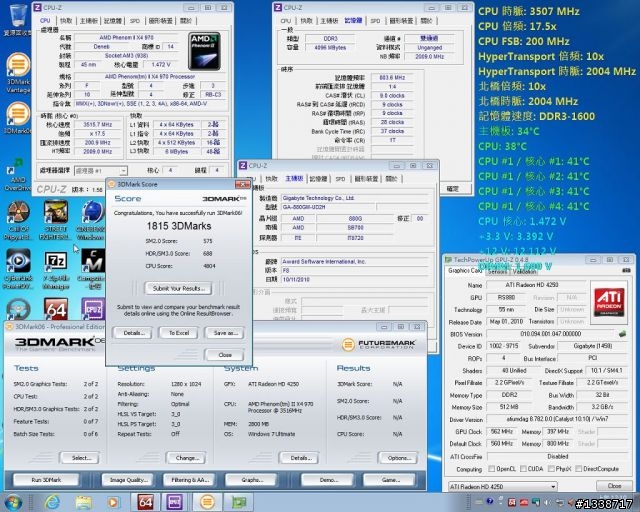Click the GA-880GM-UD2H model field
Viewport: 640px width, 512px height.
(329, 207)
